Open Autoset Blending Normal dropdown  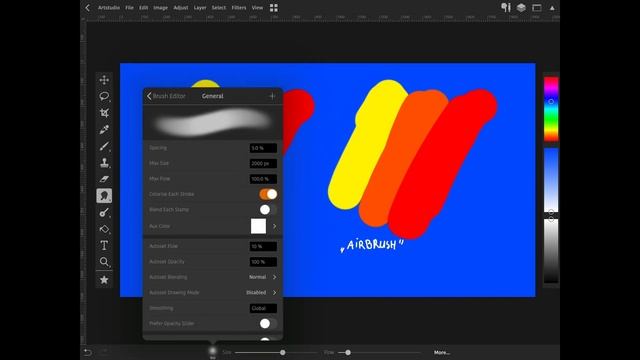point(263,277)
